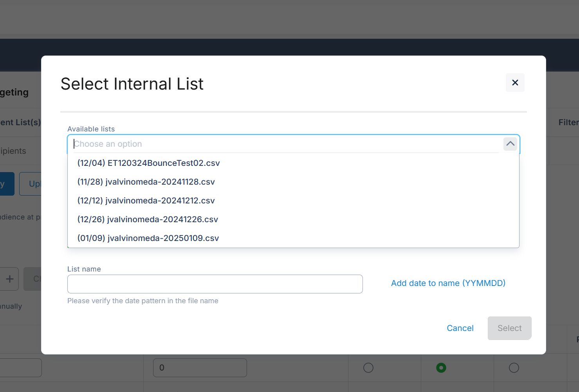Click the outlined Upl button at left
Image resolution: width=579 pixels, height=392 pixels.
tap(31, 184)
